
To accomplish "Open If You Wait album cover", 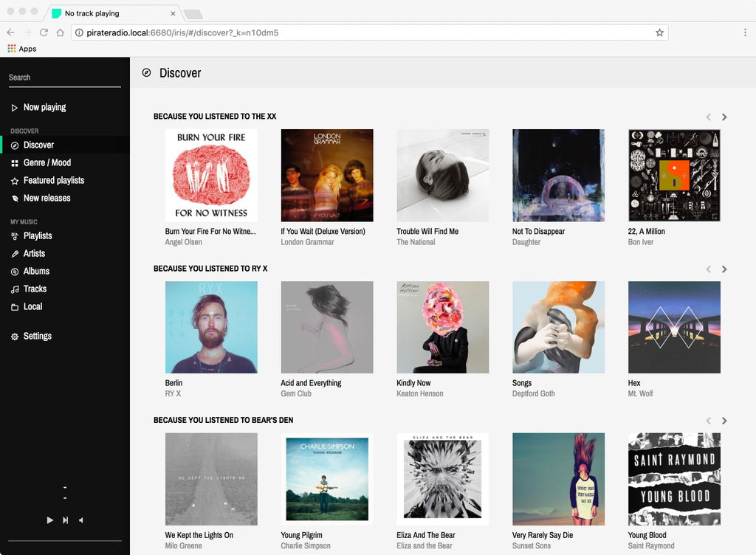I will pyautogui.click(x=327, y=176).
